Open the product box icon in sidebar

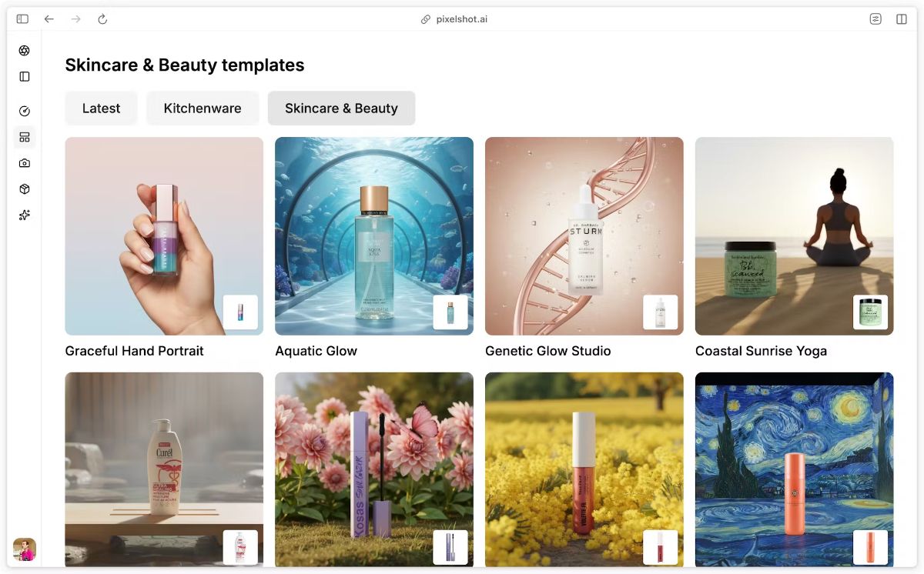tap(24, 189)
